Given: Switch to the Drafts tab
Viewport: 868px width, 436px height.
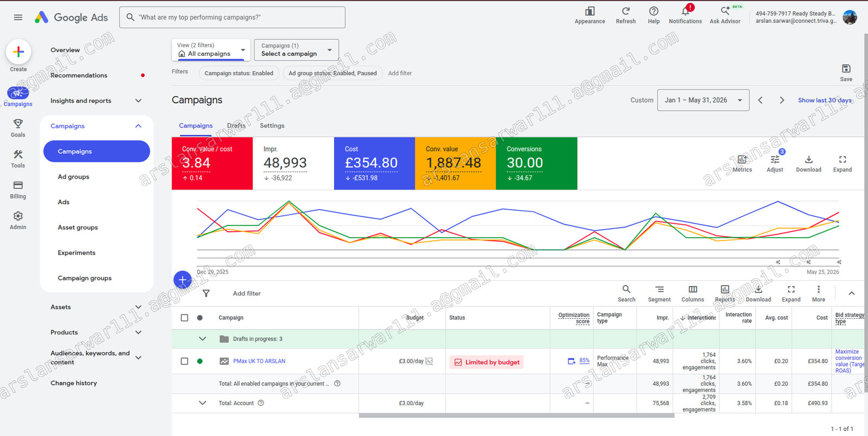Looking at the screenshot, I should 236,125.
